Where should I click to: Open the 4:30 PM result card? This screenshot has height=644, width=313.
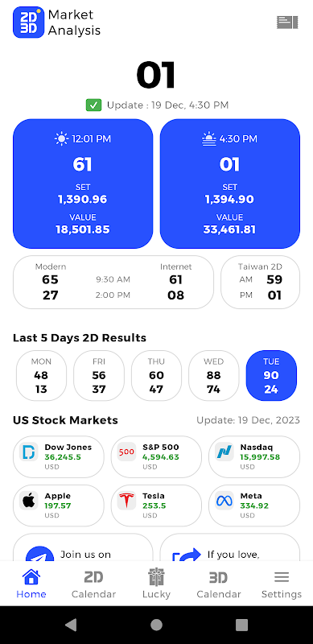tap(229, 184)
